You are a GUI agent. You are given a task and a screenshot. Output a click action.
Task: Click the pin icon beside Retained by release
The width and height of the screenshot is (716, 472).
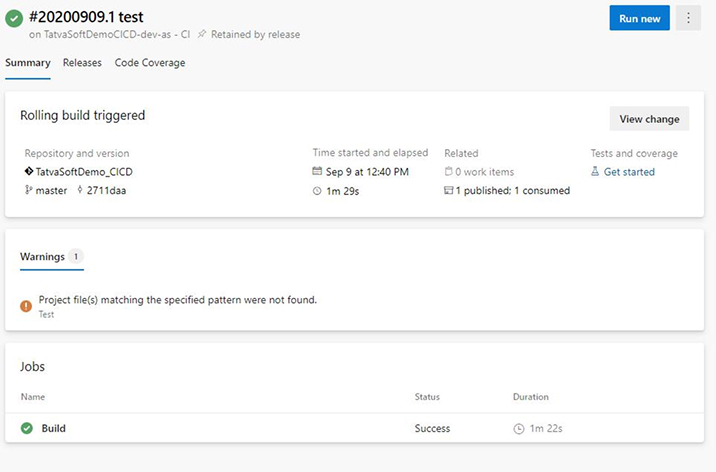[x=202, y=34]
